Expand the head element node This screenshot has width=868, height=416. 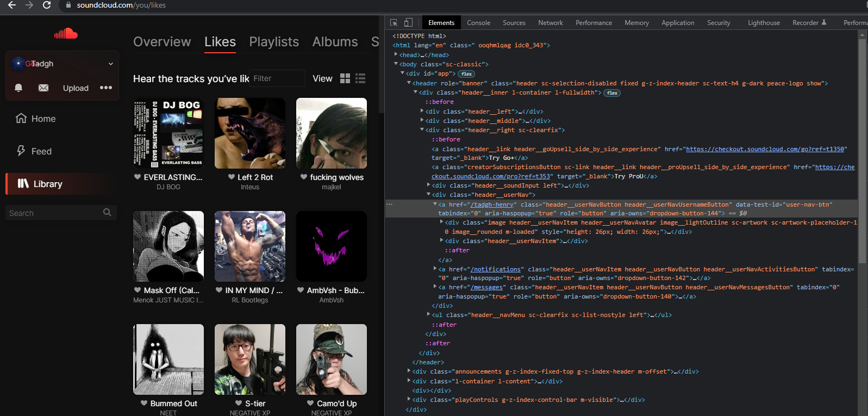396,54
